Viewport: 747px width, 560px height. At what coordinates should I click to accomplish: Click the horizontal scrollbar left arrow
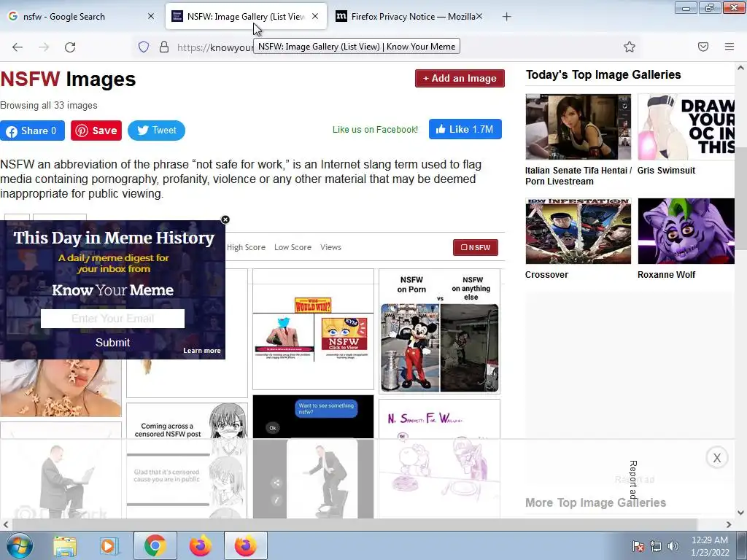pos(6,525)
